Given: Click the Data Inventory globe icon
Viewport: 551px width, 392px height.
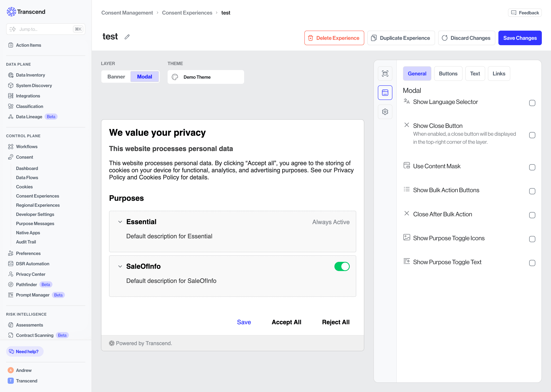Looking at the screenshot, I should 11,75.
